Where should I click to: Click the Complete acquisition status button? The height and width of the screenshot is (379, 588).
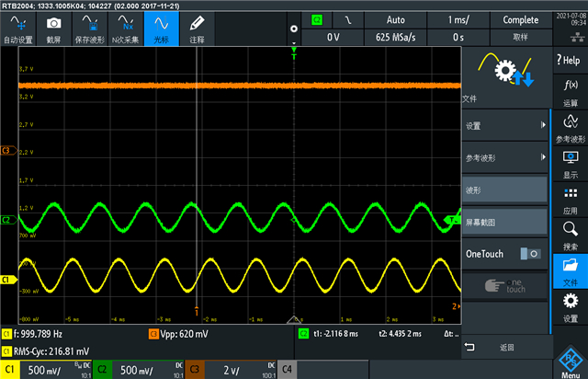point(521,20)
